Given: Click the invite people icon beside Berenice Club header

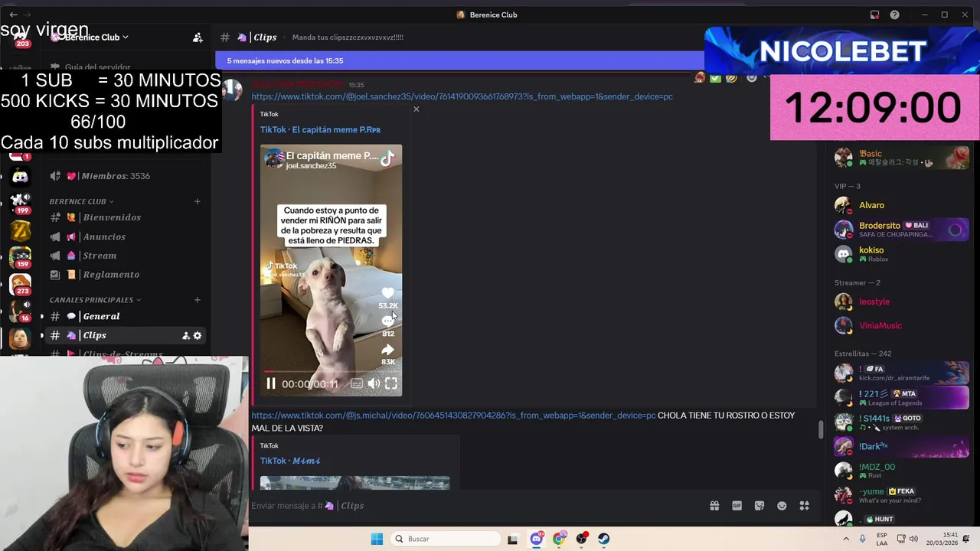Looking at the screenshot, I should (198, 37).
